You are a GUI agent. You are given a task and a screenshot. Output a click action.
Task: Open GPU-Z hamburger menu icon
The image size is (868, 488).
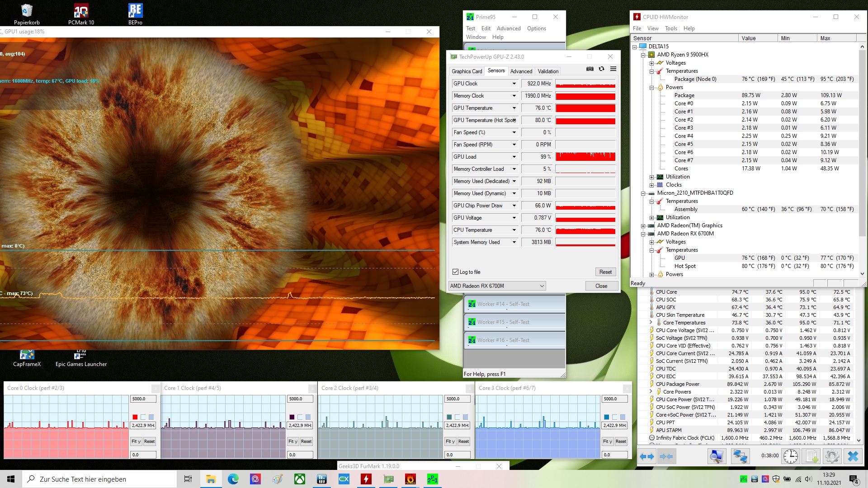click(613, 69)
